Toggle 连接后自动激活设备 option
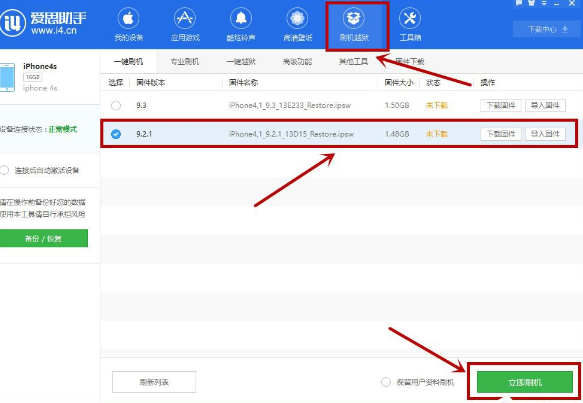The width and height of the screenshot is (583, 403). [4, 170]
